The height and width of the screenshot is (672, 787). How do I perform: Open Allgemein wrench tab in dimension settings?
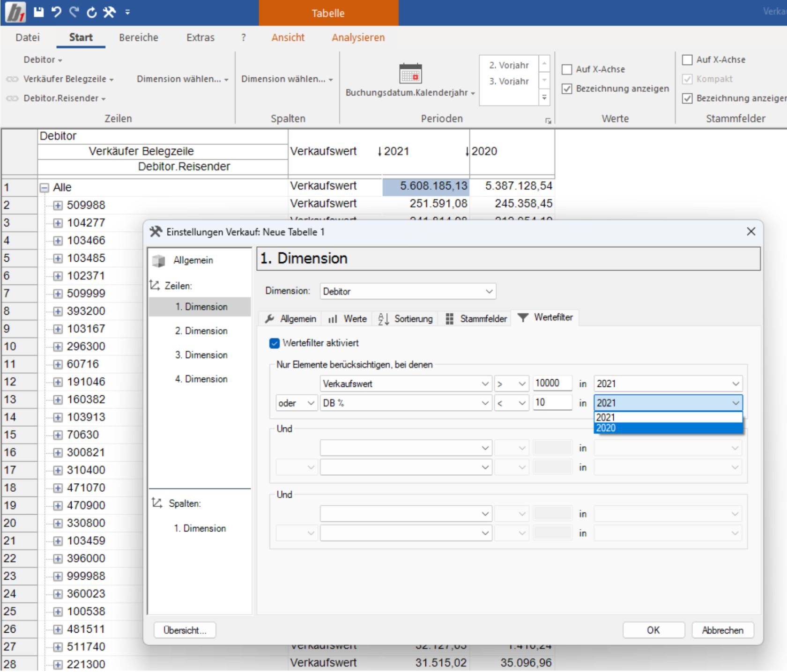point(290,319)
